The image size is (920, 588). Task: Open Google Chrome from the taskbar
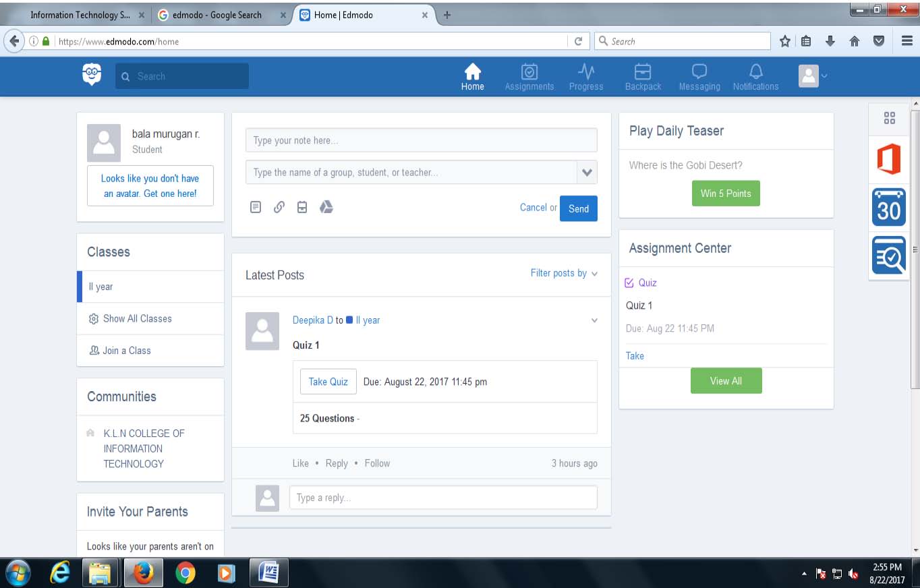pyautogui.click(x=185, y=572)
